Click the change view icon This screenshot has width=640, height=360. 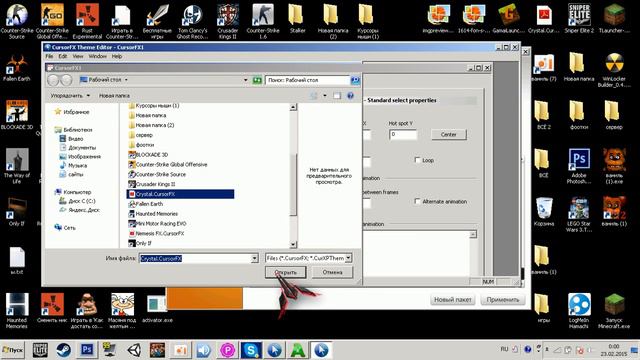pyautogui.click(x=314, y=96)
